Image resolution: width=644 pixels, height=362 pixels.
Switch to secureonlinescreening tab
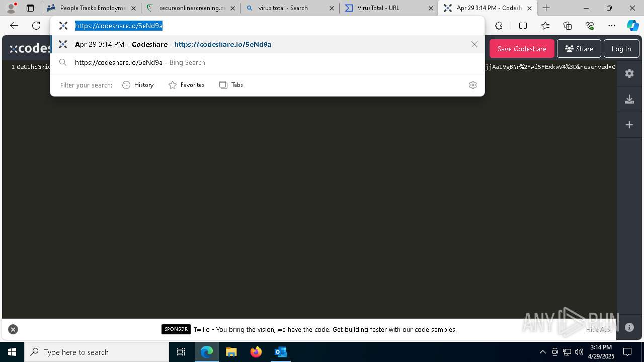[x=191, y=8]
